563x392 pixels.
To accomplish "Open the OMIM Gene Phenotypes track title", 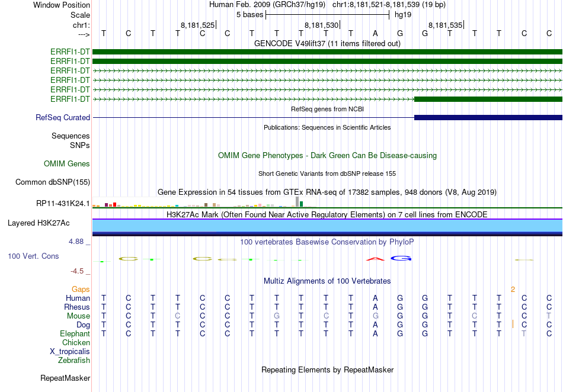I will 327,155.
